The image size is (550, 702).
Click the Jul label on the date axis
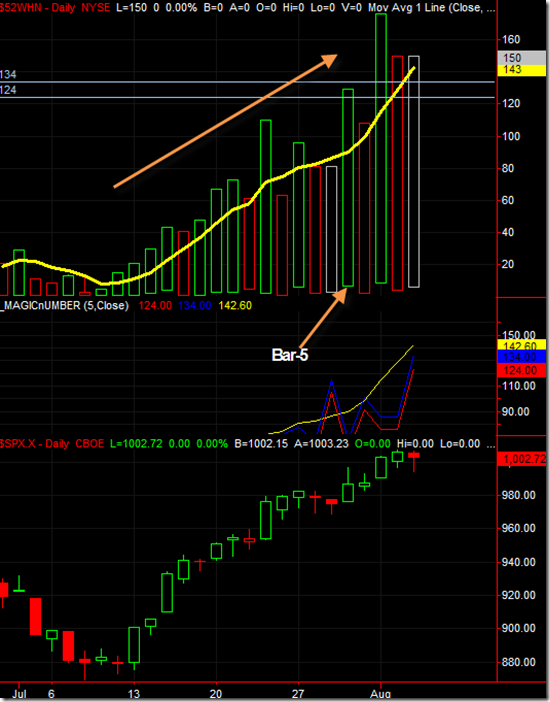tap(19, 694)
